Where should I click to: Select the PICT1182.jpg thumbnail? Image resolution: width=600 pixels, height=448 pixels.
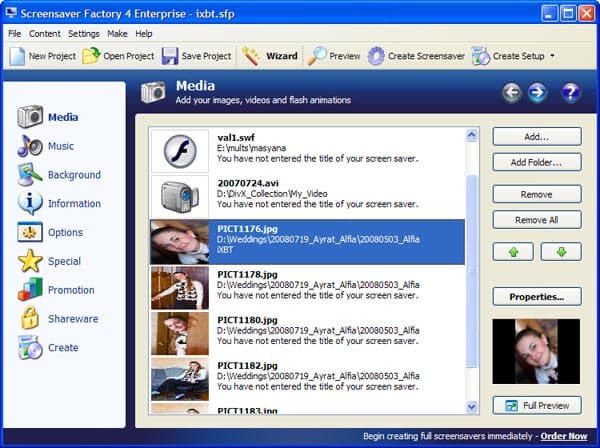click(x=180, y=379)
